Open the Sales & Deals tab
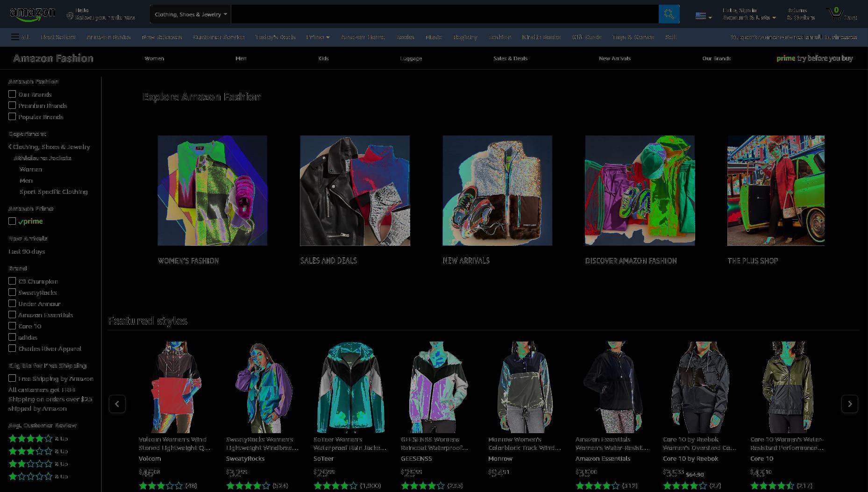The width and height of the screenshot is (868, 492). tap(510, 58)
